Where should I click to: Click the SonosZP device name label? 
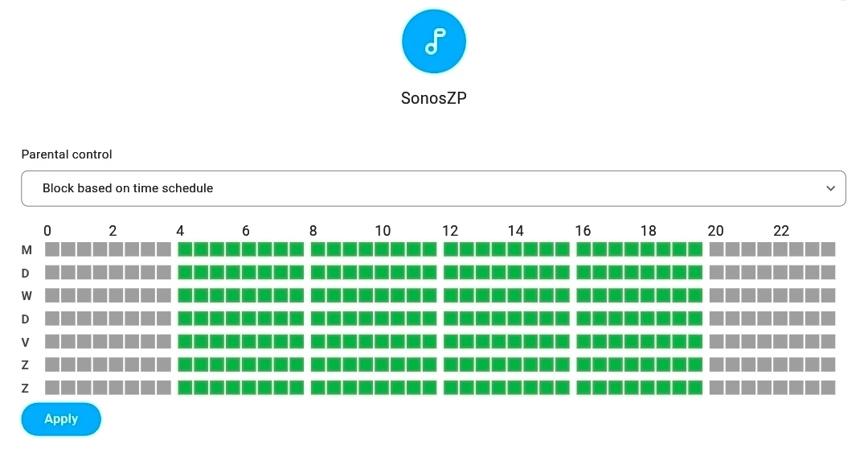pyautogui.click(x=433, y=98)
